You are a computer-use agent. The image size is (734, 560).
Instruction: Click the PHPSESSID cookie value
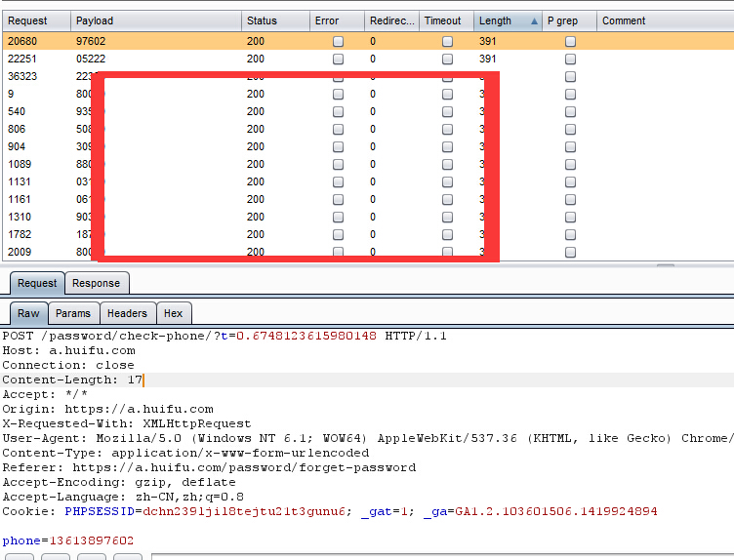244,511
